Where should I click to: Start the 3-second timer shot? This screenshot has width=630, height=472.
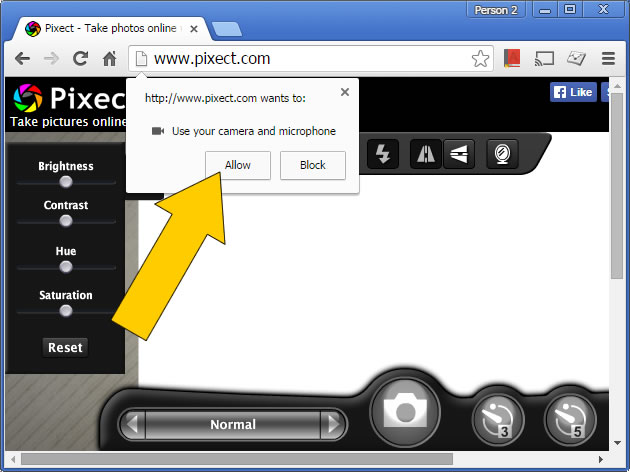[498, 420]
